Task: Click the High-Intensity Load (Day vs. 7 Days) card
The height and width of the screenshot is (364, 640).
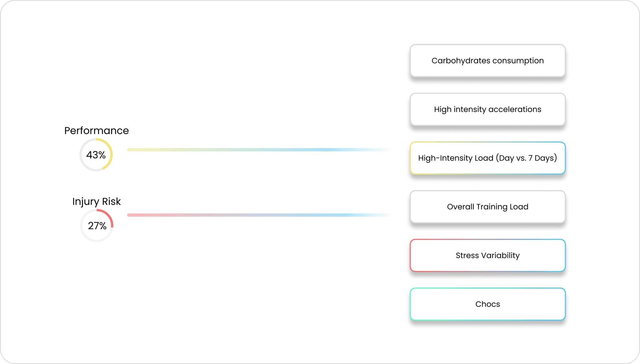Action: click(487, 158)
